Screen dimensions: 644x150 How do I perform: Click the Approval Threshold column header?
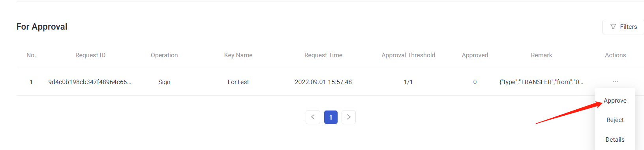[x=408, y=55]
